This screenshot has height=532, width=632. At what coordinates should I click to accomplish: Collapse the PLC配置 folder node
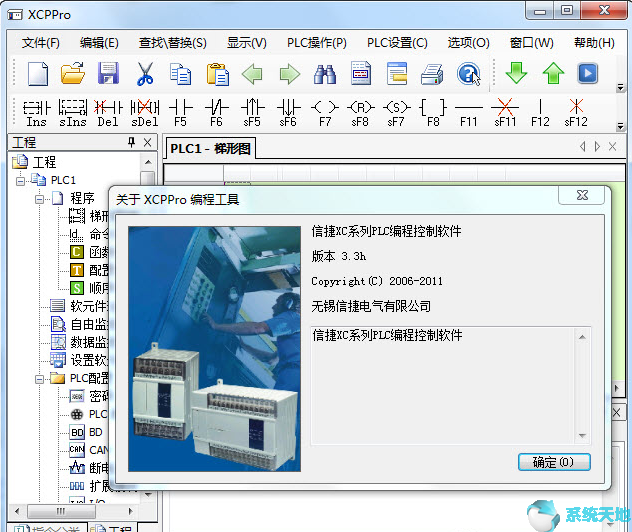click(39, 379)
